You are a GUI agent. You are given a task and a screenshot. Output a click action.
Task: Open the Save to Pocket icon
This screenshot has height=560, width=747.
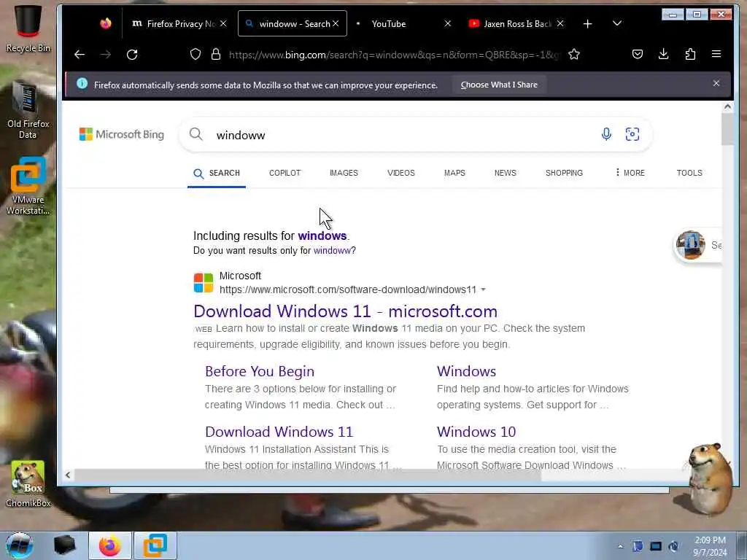[x=638, y=54]
